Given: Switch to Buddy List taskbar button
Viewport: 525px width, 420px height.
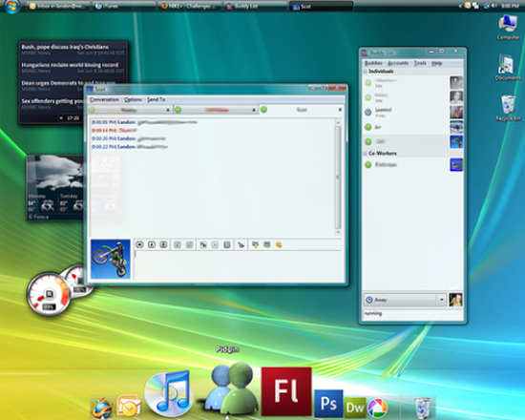Looking at the screenshot, I should click(x=256, y=6).
